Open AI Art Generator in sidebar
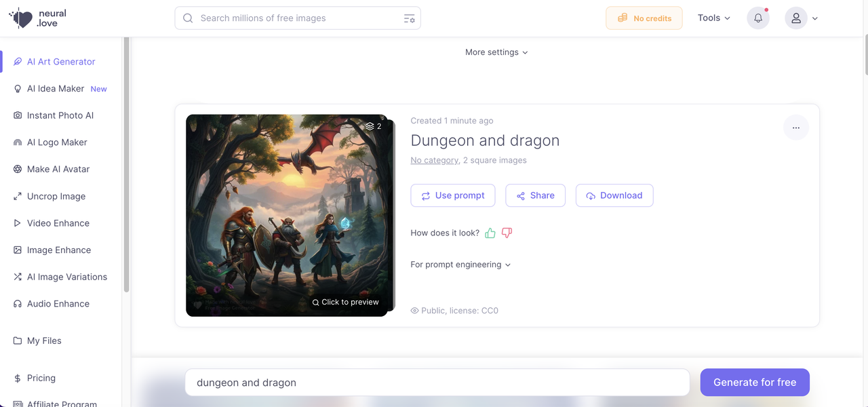The image size is (868, 407). point(61,62)
